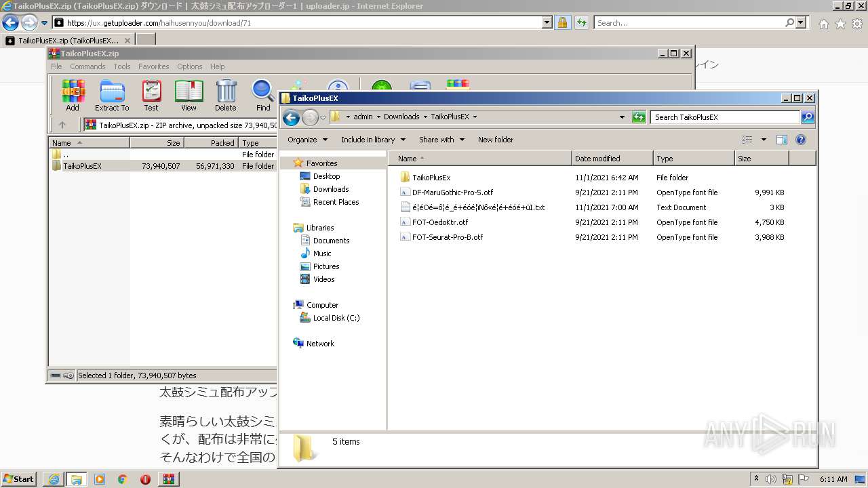Screen dimensions: 868x488
Task: Open the Share with dropdown
Action: pos(441,140)
